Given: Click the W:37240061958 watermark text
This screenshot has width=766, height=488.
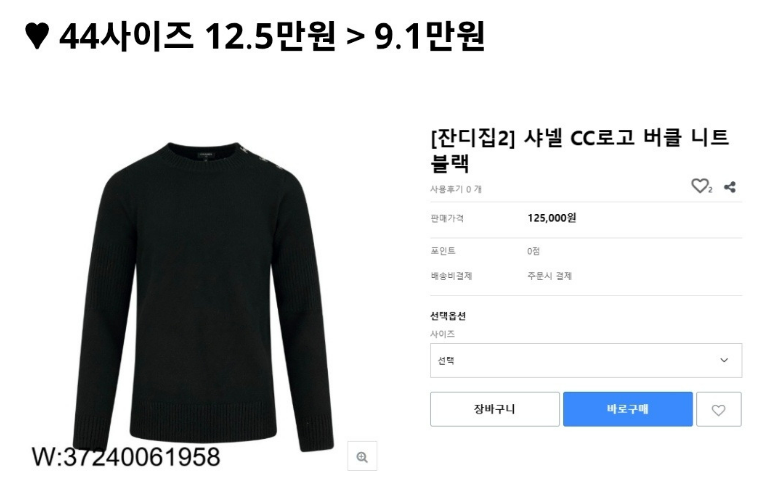Looking at the screenshot, I should click(x=126, y=457).
